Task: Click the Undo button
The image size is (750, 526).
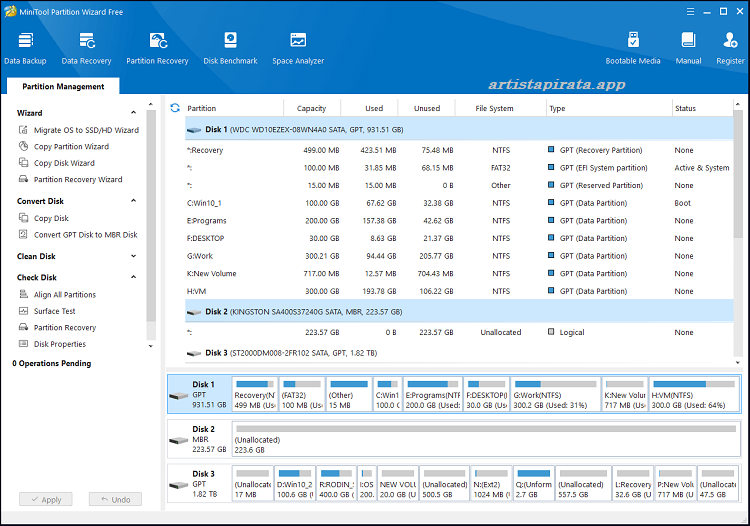Action: [x=115, y=499]
